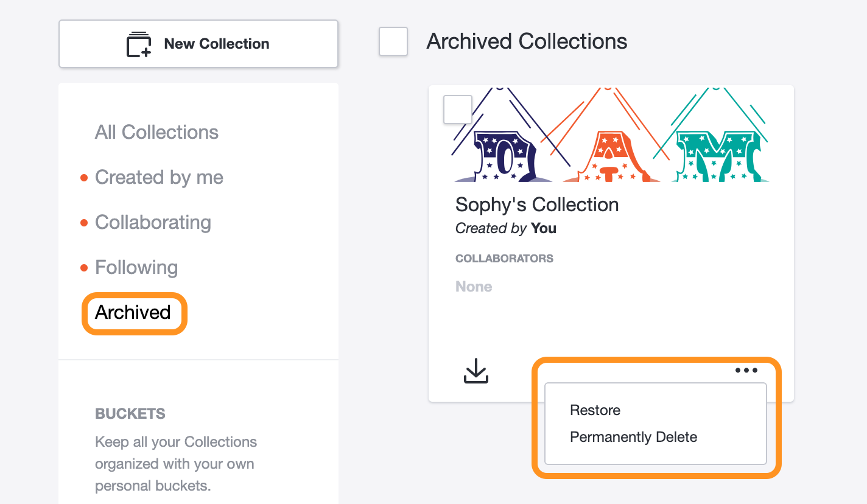Click the orange bullet beside Created by me

[85, 178]
